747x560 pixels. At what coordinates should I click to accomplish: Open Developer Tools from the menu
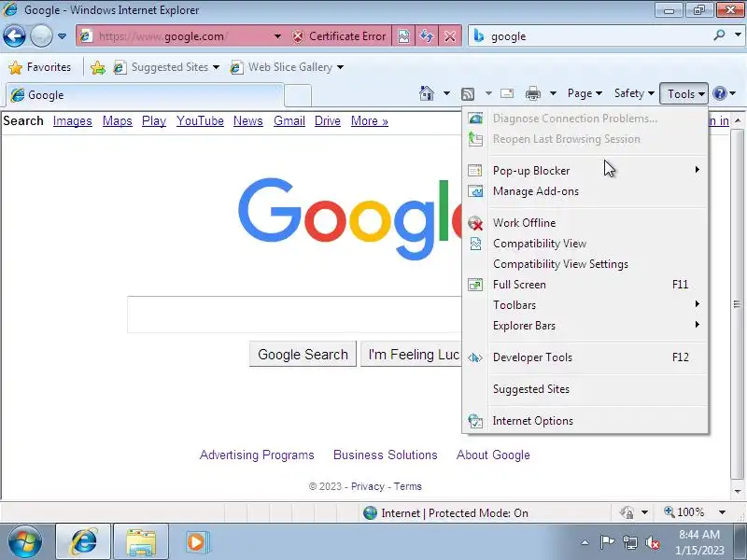(x=585, y=357)
